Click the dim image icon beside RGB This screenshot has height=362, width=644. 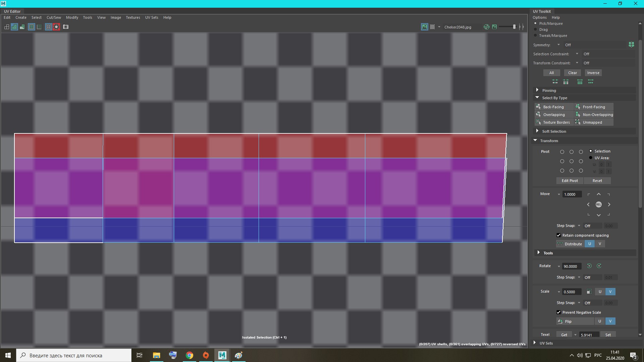pos(494,27)
